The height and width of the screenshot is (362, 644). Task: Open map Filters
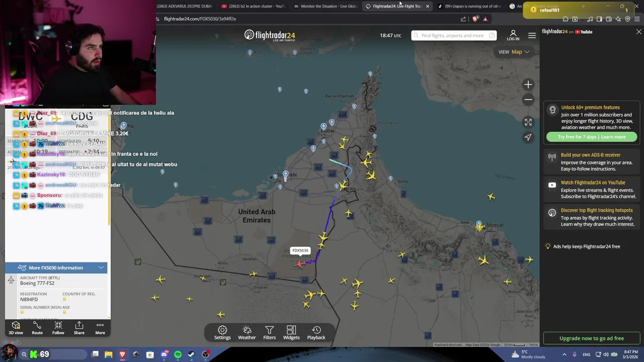[x=269, y=333]
